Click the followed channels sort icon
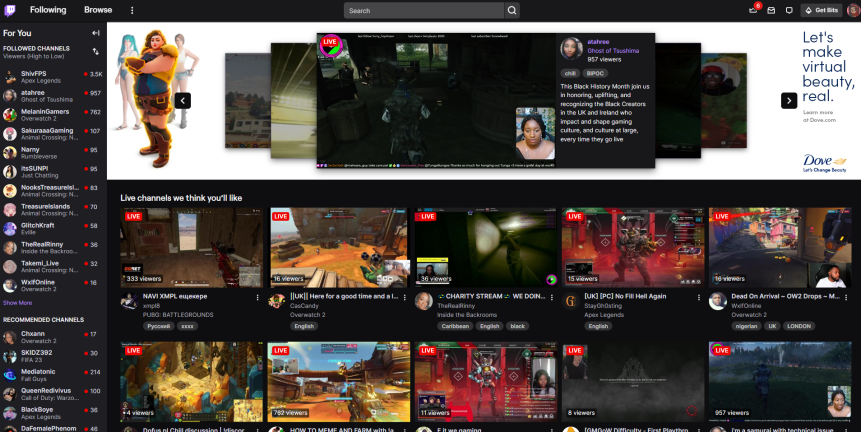This screenshot has height=432, width=861. coord(96,51)
